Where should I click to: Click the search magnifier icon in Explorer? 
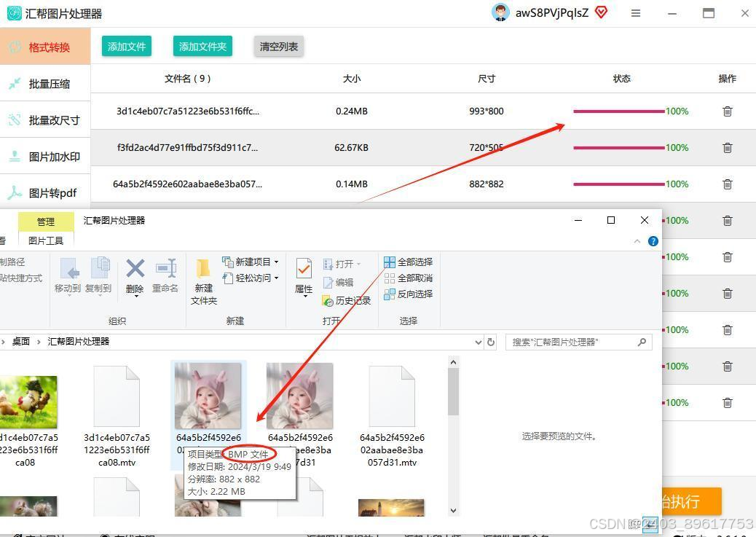[x=642, y=342]
